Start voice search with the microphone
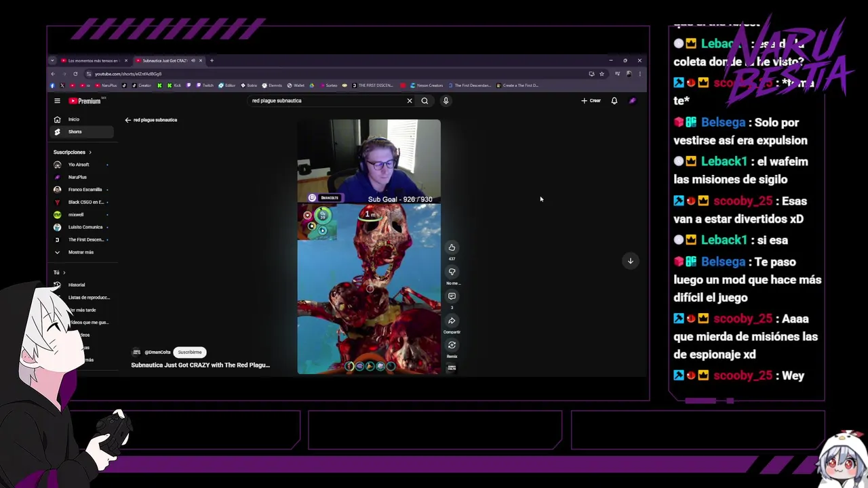The width and height of the screenshot is (868, 488). 446,101
